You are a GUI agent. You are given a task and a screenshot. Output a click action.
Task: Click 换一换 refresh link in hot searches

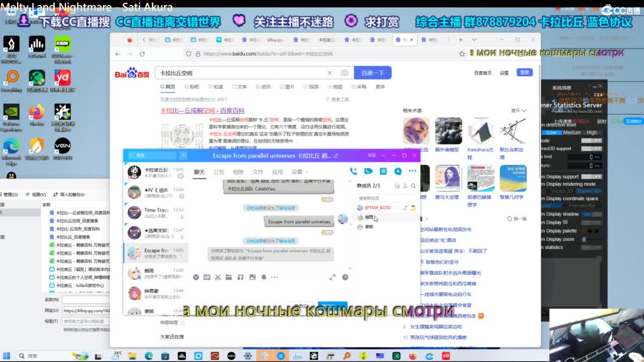point(517,219)
